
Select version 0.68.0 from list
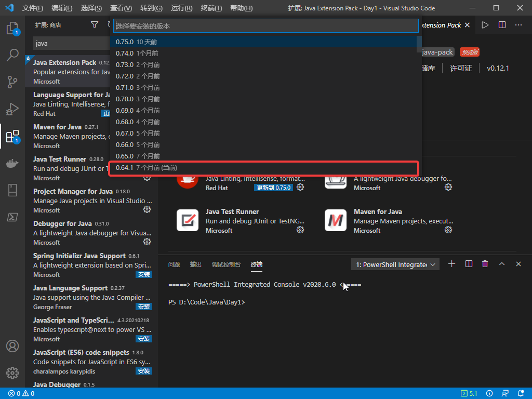(x=263, y=122)
